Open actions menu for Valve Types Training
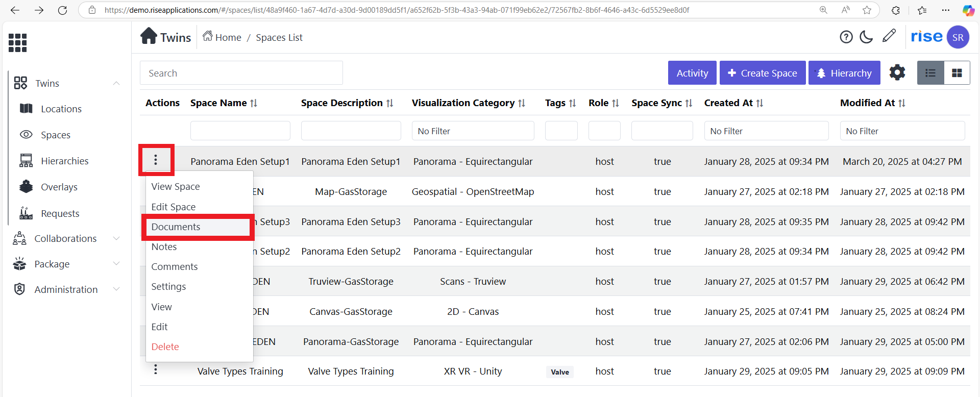Screen dimensions: 980x397 156,369
